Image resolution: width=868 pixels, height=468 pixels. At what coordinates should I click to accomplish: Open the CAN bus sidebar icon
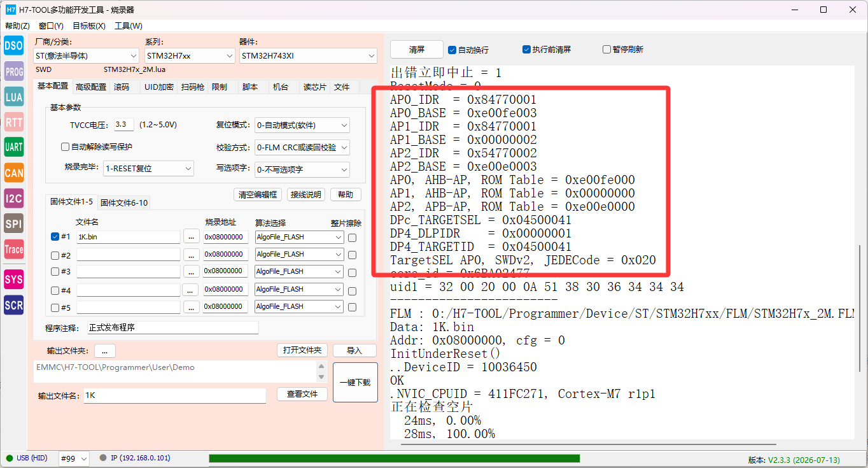point(14,173)
